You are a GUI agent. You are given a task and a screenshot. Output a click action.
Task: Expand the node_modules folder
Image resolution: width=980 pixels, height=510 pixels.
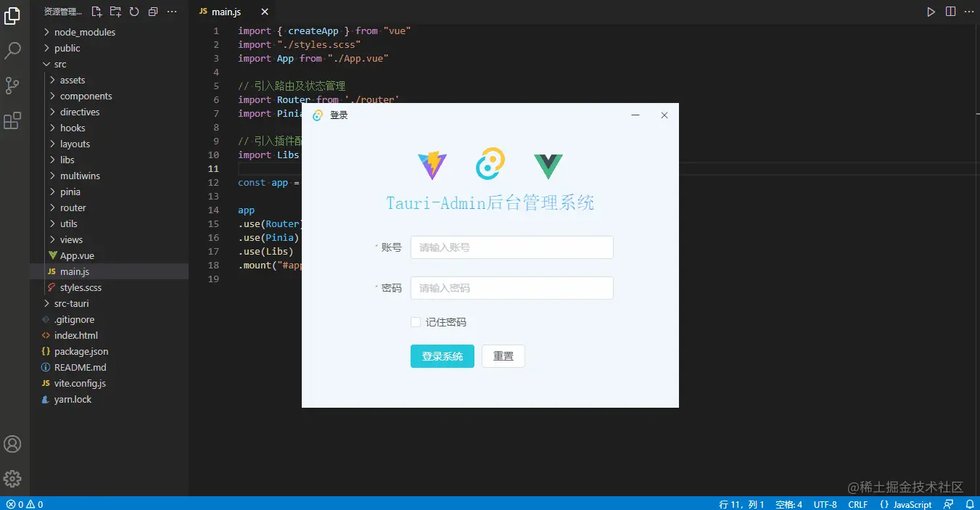(x=109, y=32)
